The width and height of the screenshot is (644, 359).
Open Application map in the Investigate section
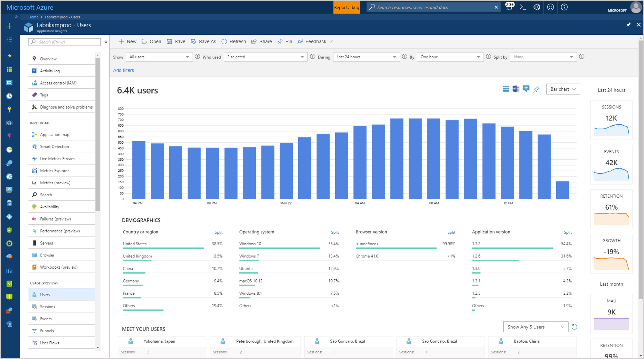coord(54,134)
